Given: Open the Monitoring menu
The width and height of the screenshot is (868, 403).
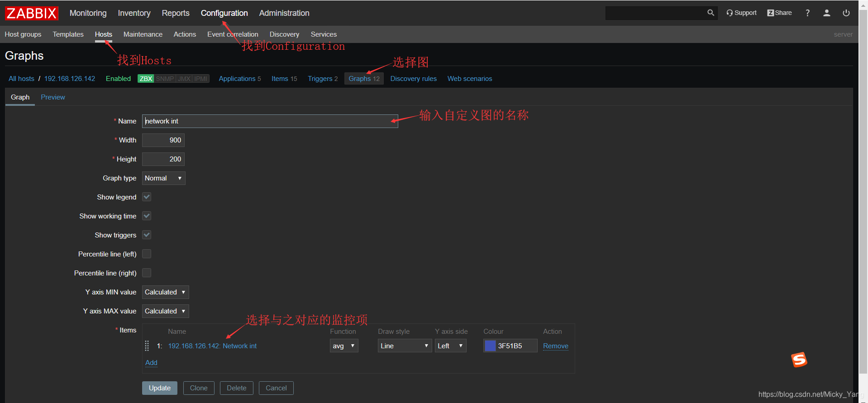Looking at the screenshot, I should (88, 13).
